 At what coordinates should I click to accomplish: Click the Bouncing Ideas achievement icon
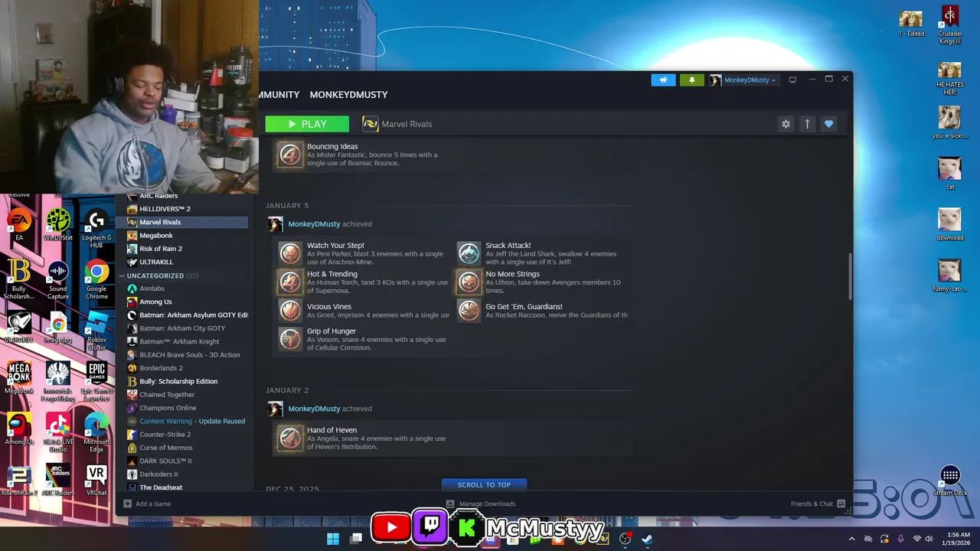290,155
